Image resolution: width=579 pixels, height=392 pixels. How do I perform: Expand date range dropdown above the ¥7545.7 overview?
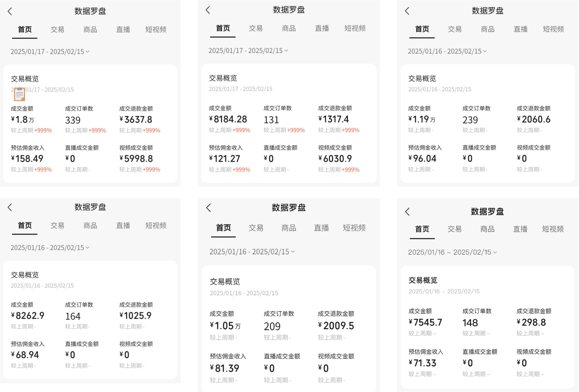(452, 252)
